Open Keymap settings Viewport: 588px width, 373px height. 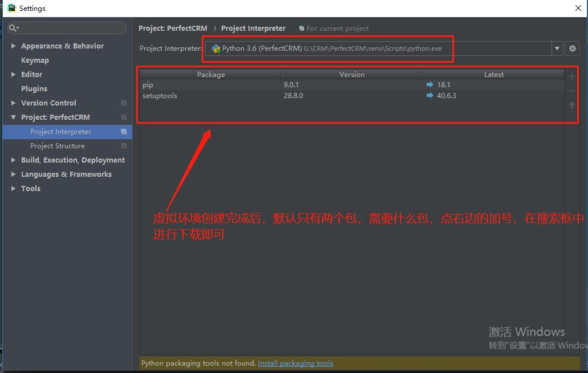(35, 60)
